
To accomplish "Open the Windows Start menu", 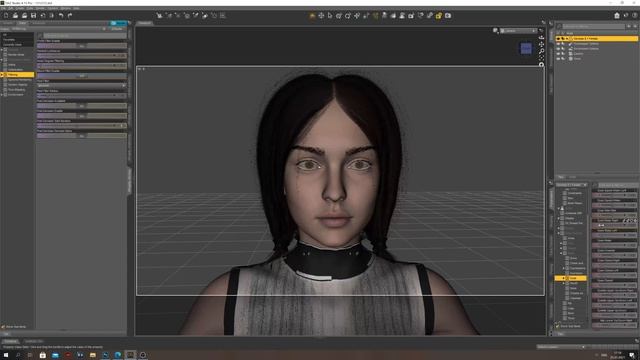I will [x=6, y=355].
